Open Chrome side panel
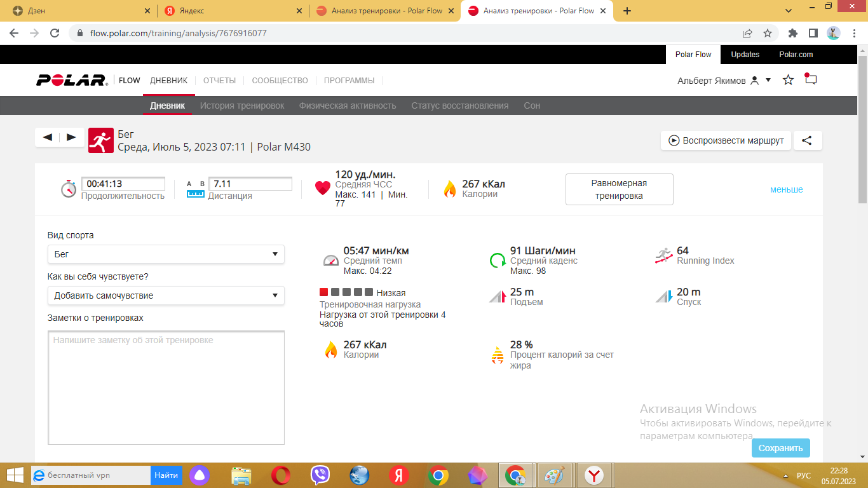The width and height of the screenshot is (868, 488). (813, 33)
